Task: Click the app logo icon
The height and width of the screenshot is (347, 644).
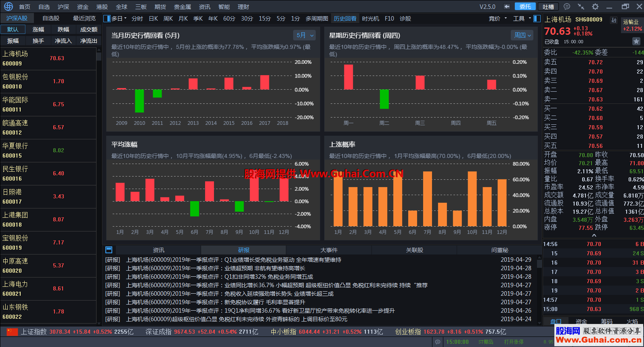Action: 8,6
